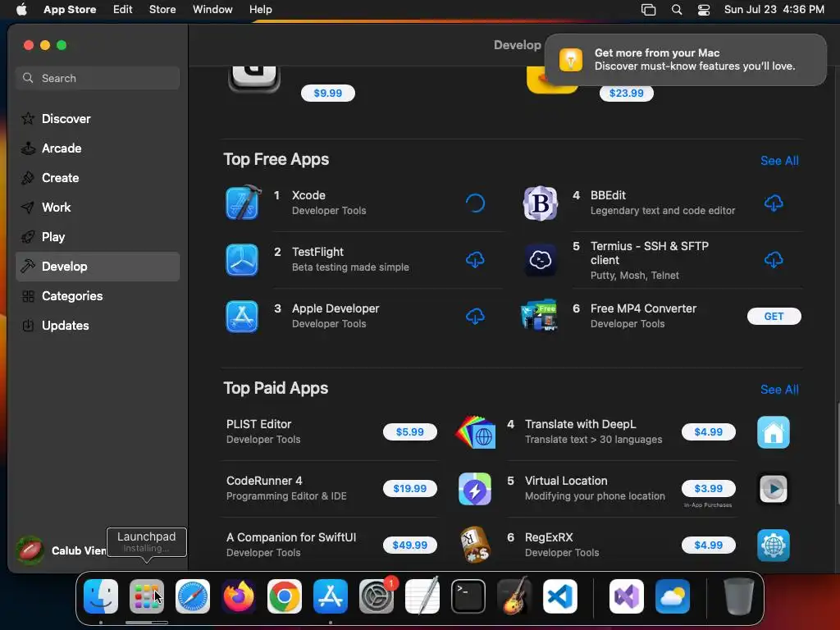The image size is (840, 630).
Task: Launch GarageBand from the Dock
Action: [514, 596]
